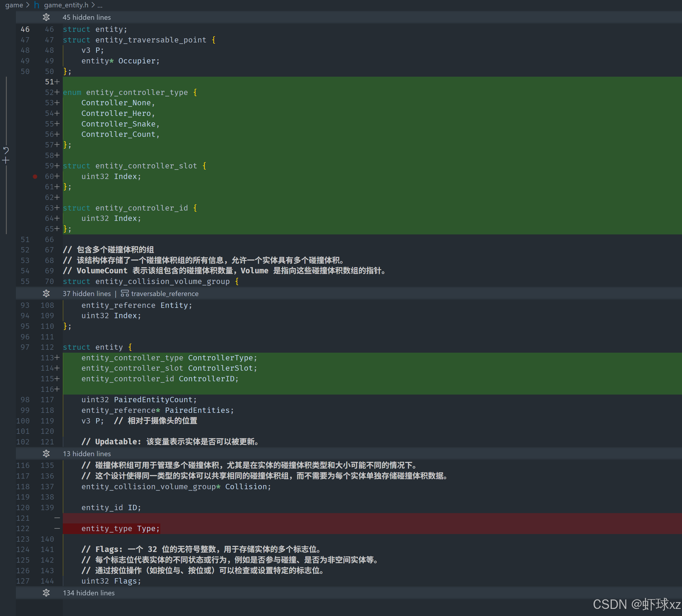
Task: Click the header file icon in breadcrumb
Action: pyautogui.click(x=37, y=5)
